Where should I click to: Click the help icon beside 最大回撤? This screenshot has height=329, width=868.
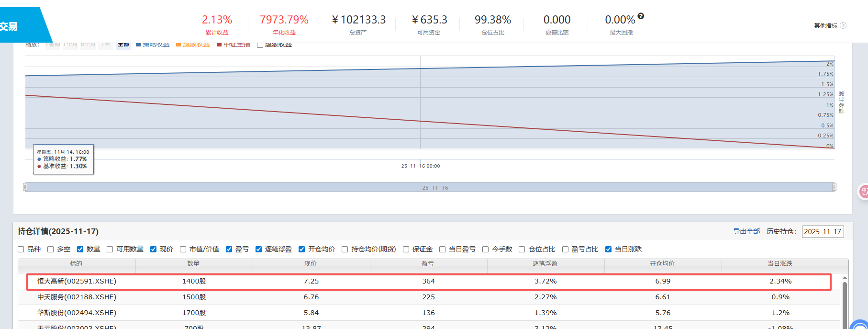641,16
